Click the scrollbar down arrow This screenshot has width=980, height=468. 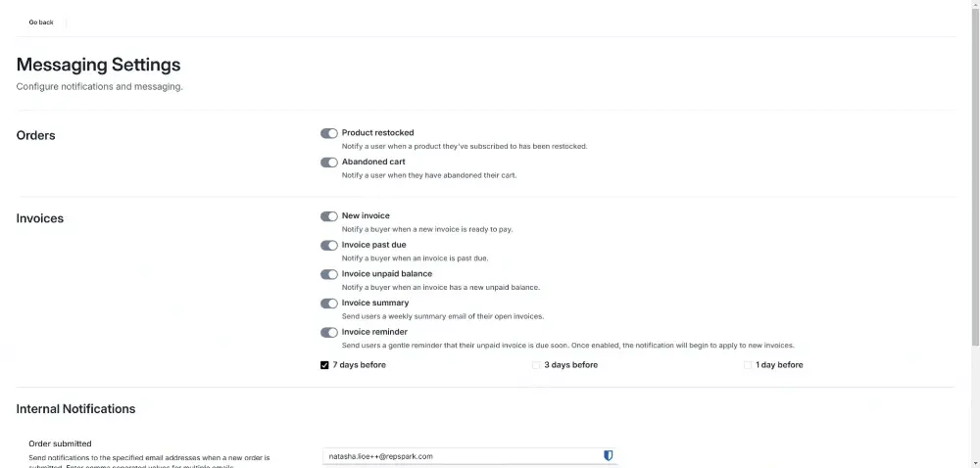976,464
